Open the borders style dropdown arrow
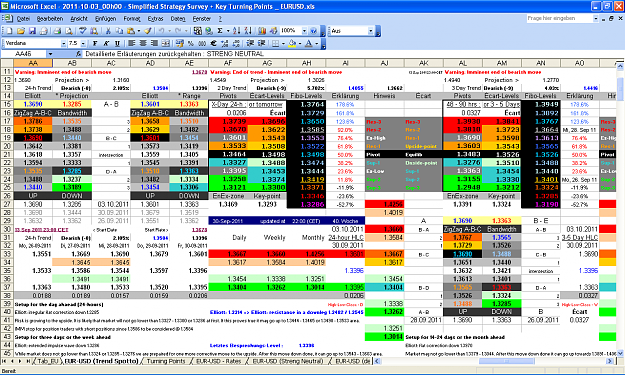 (283, 43)
